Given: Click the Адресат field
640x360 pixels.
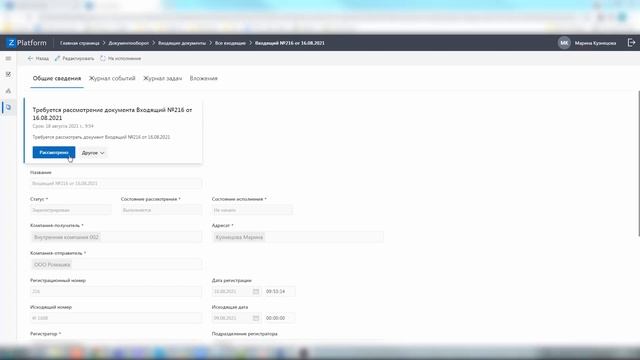Looking at the screenshot, I should 298,237.
